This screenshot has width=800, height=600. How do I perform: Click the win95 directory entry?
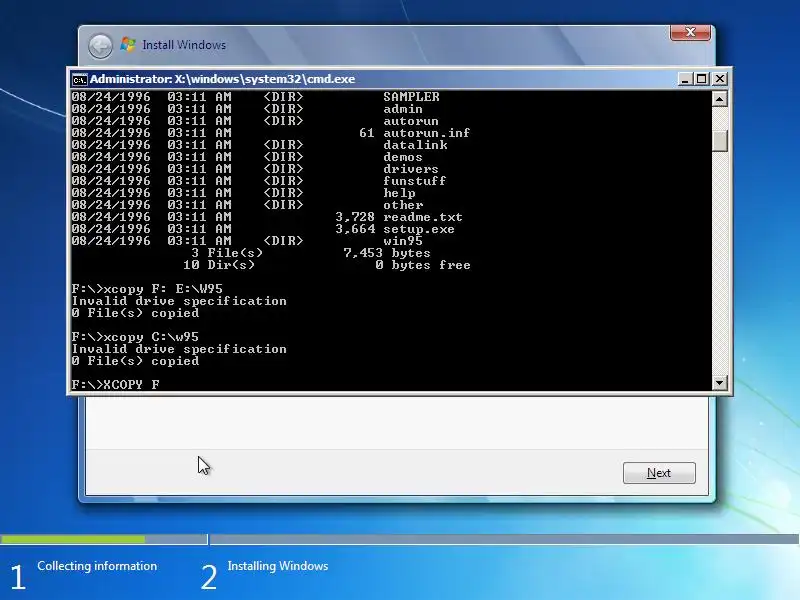coord(403,241)
